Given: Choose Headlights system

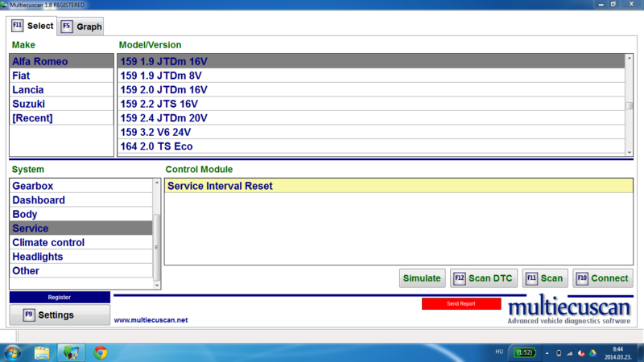Looking at the screenshot, I should [x=81, y=257].
